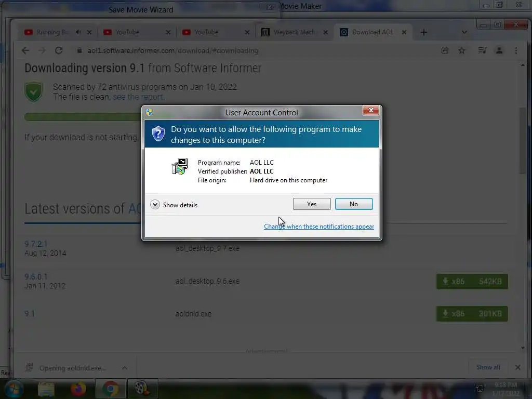Switch to the Wayback Machine tab
This screenshot has height=399, width=532.
point(294,32)
